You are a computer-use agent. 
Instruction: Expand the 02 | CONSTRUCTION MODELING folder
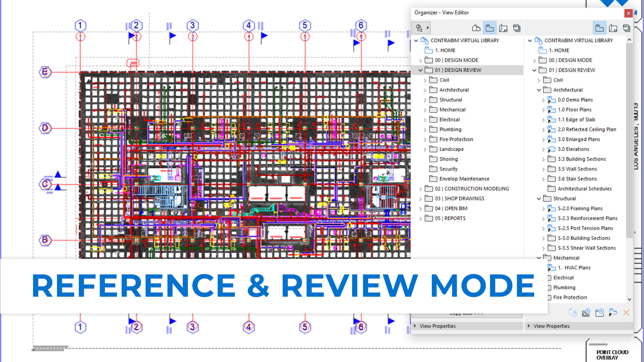click(420, 189)
